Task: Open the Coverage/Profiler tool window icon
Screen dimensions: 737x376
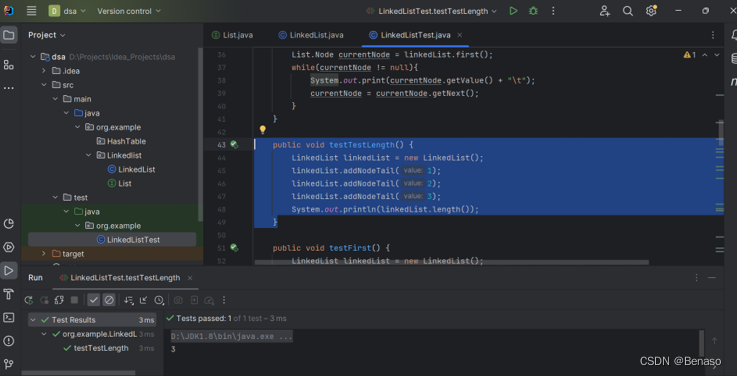Action: click(x=8, y=224)
